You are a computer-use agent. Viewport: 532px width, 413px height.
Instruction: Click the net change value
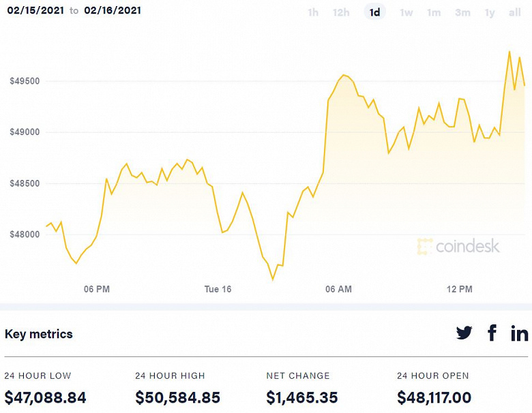point(303,397)
